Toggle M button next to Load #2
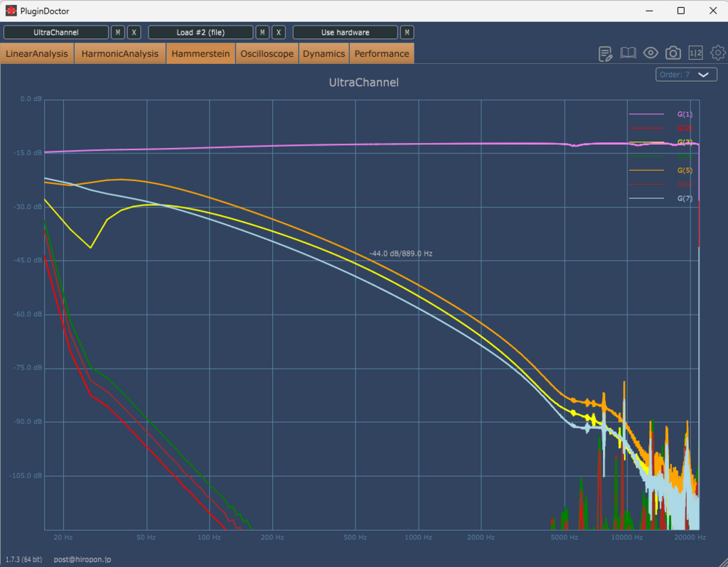This screenshot has height=567, width=728. 262,33
